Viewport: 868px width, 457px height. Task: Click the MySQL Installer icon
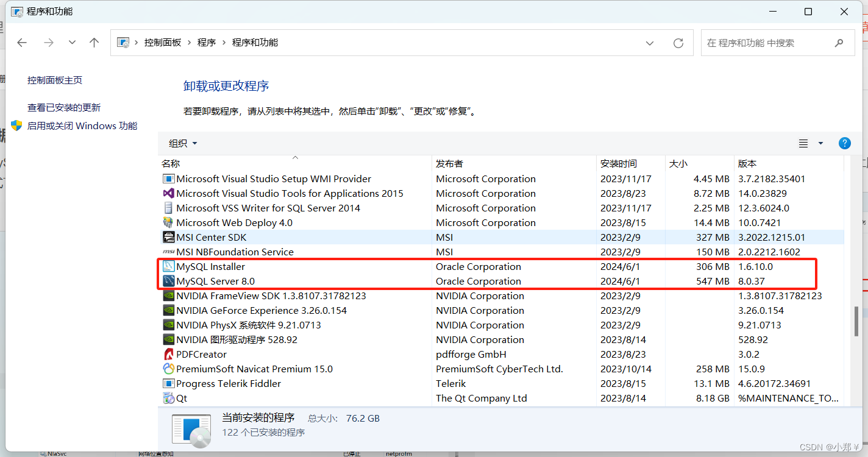169,266
